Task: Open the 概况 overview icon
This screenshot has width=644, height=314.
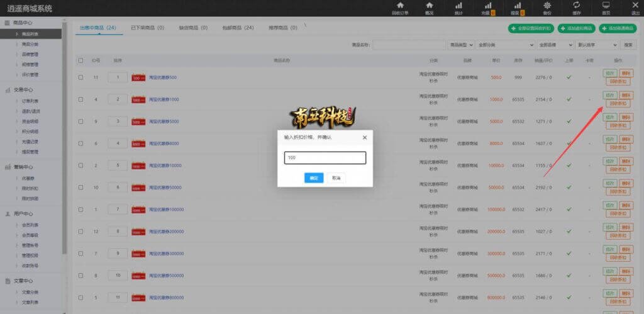Action: (429, 6)
